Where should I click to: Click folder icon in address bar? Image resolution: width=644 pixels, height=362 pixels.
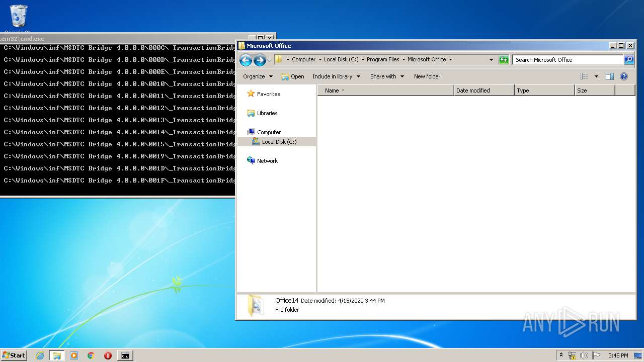point(278,59)
